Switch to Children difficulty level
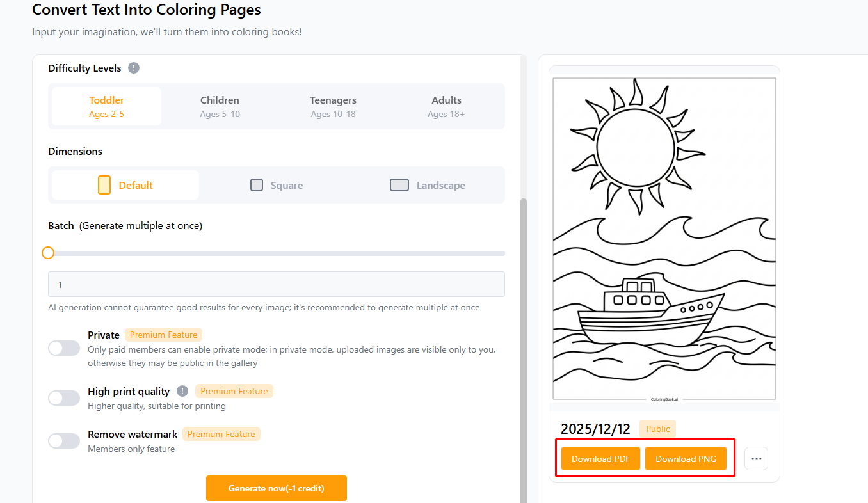This screenshot has width=868, height=503. pyautogui.click(x=220, y=106)
